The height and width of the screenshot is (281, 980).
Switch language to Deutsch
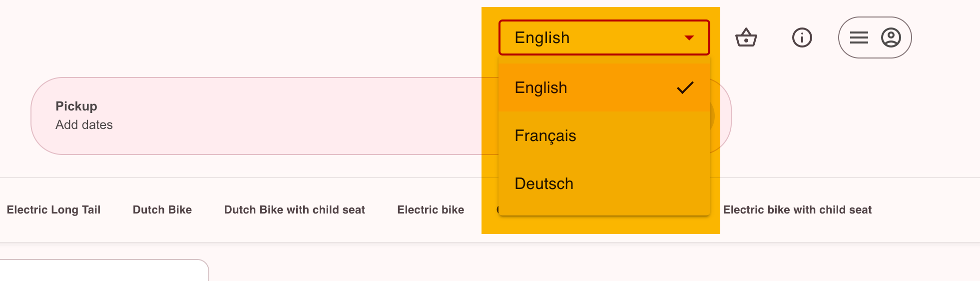tap(544, 184)
